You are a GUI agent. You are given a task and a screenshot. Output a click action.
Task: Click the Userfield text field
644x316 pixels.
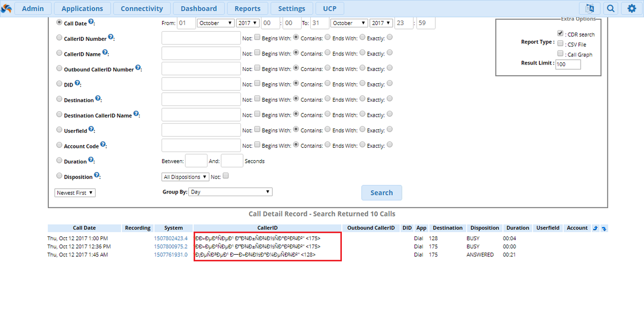point(201,130)
